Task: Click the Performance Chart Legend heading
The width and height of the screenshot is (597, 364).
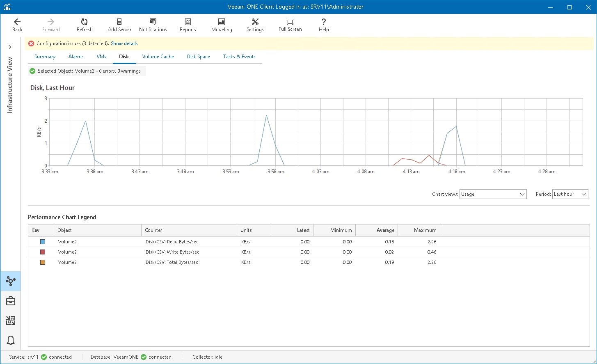Action: pyautogui.click(x=62, y=217)
